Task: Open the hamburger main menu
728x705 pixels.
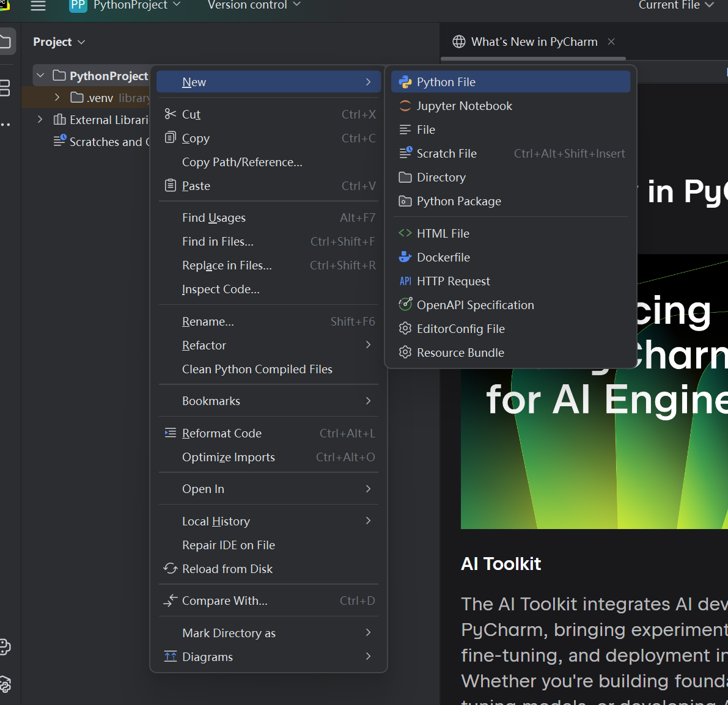Action: (38, 5)
